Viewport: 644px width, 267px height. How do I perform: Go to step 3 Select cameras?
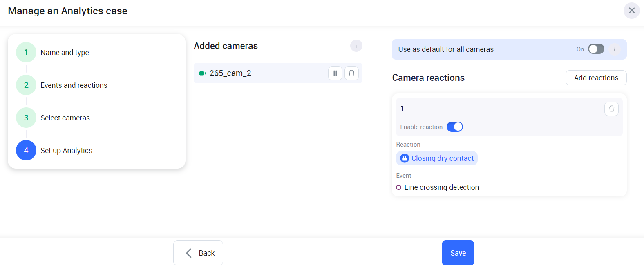pyautogui.click(x=26, y=118)
